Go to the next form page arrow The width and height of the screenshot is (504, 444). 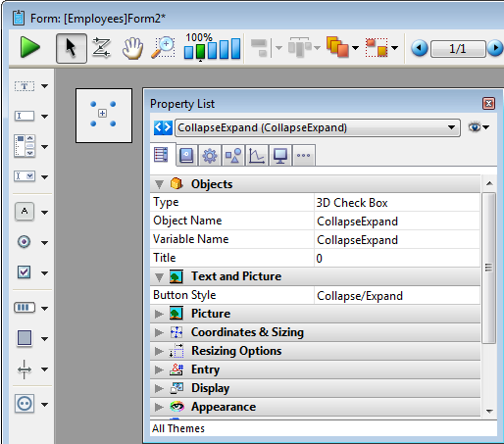point(495,48)
